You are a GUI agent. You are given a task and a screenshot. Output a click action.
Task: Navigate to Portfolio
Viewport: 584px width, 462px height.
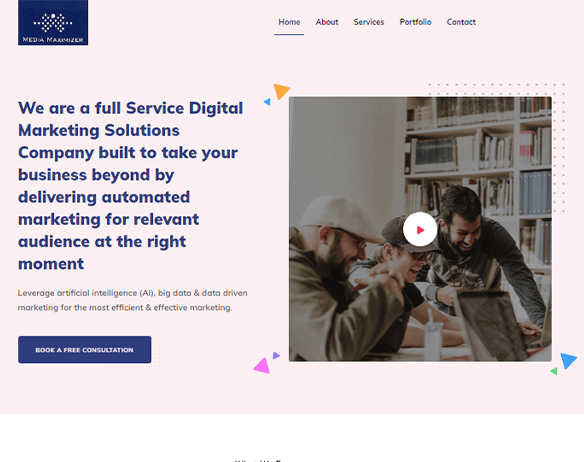pyautogui.click(x=415, y=22)
